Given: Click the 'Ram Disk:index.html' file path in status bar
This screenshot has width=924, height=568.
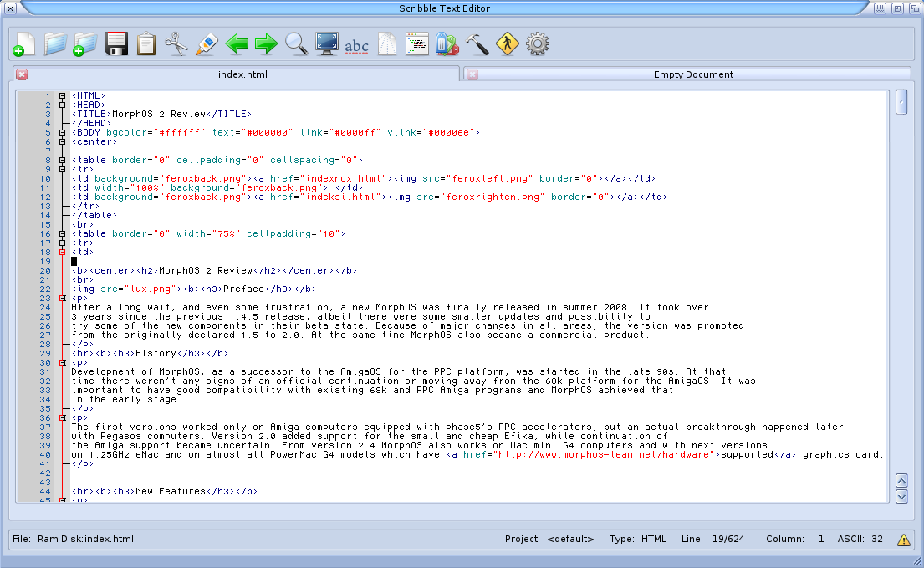Looking at the screenshot, I should (x=85, y=539).
